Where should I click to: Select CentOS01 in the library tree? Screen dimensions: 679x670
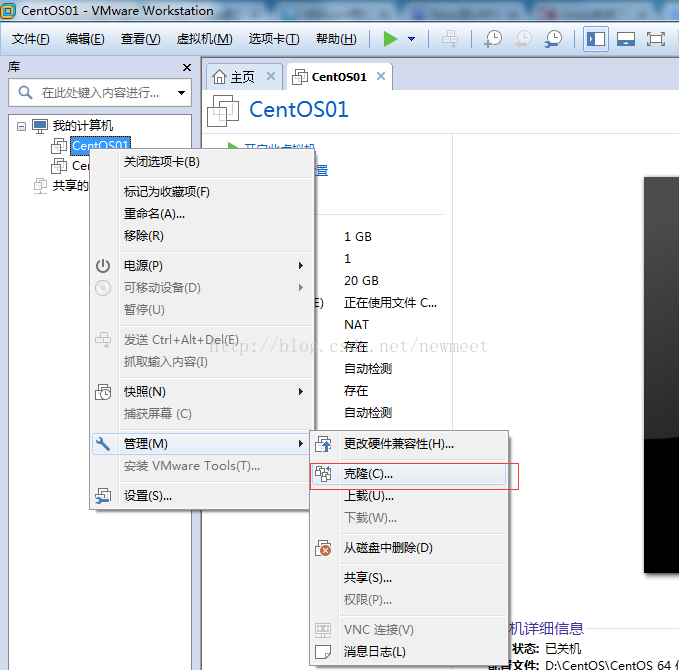tap(100, 145)
